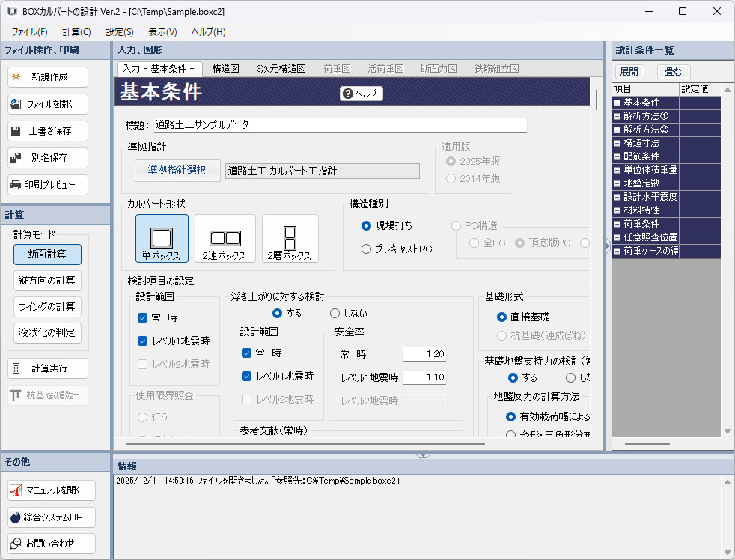Switch to the 3次元構造図 tab
The height and width of the screenshot is (560, 735).
click(281, 68)
